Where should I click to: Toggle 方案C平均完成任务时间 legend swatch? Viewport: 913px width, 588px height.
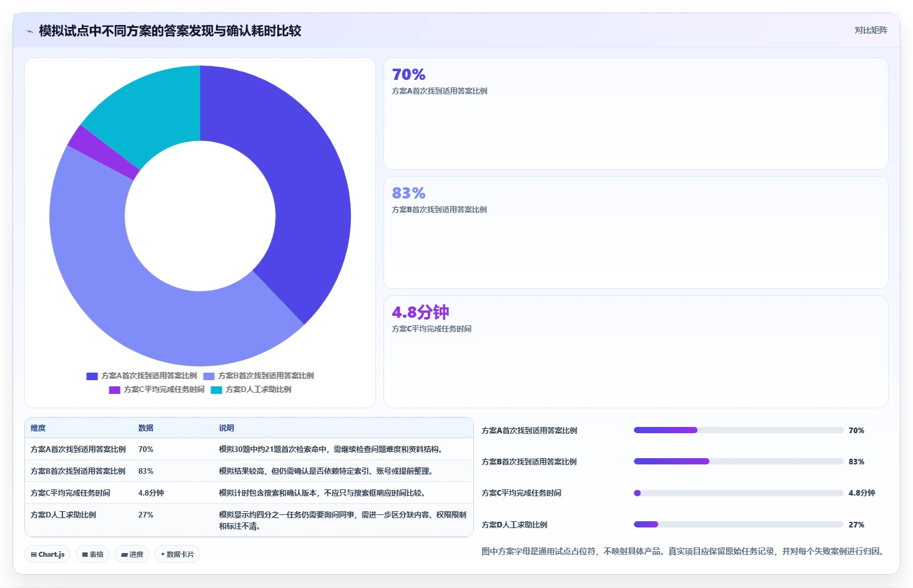[114, 390]
